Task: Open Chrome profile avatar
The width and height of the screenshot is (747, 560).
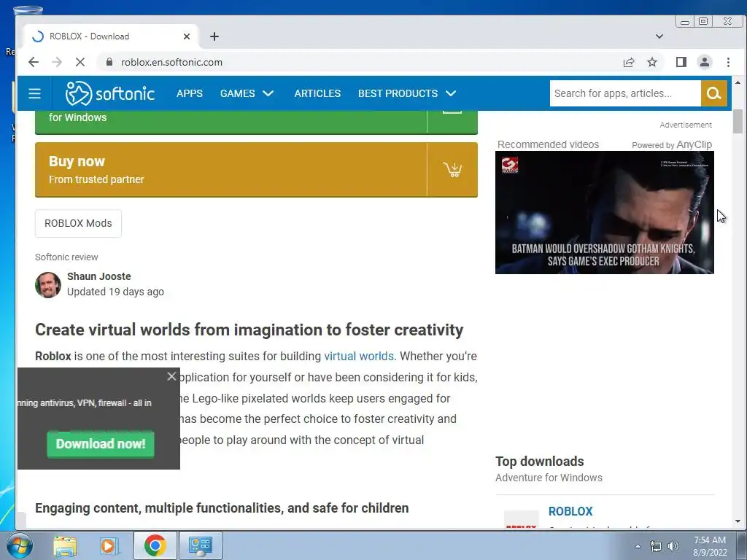Action: pos(705,62)
